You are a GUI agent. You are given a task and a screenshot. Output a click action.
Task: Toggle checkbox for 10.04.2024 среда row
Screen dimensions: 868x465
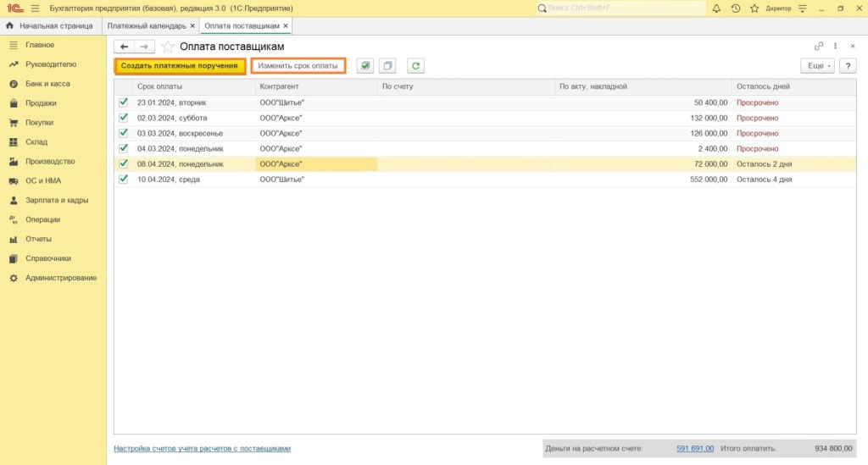pos(124,179)
